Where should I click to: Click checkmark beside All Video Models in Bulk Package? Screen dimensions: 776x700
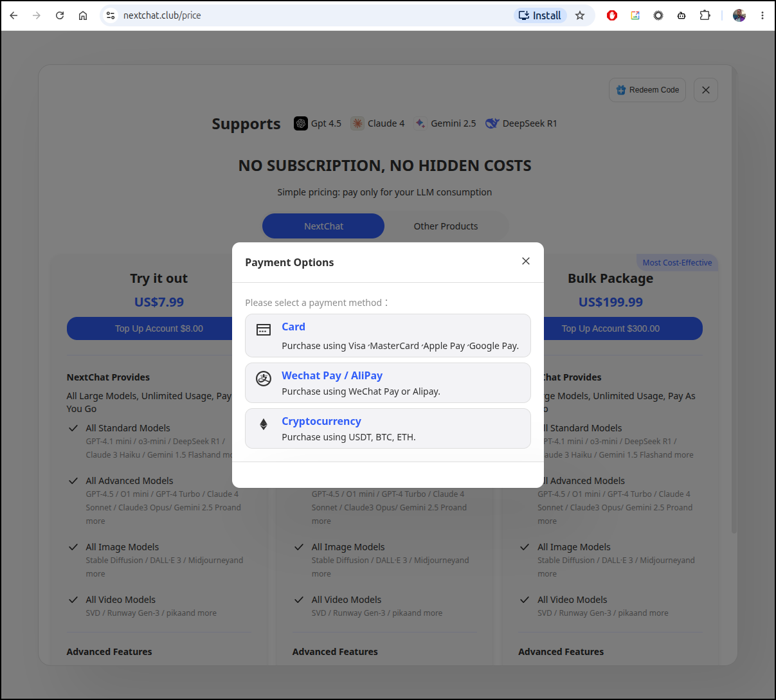525,600
